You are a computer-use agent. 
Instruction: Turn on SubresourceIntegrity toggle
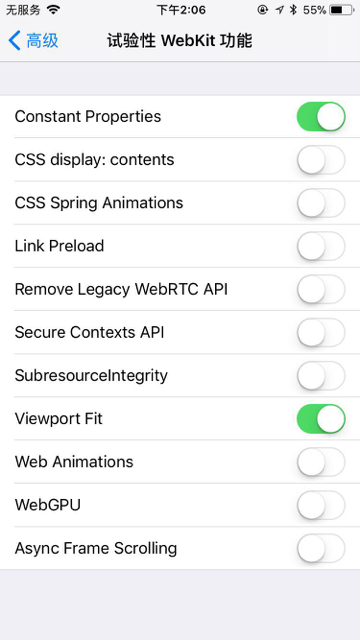point(321,376)
